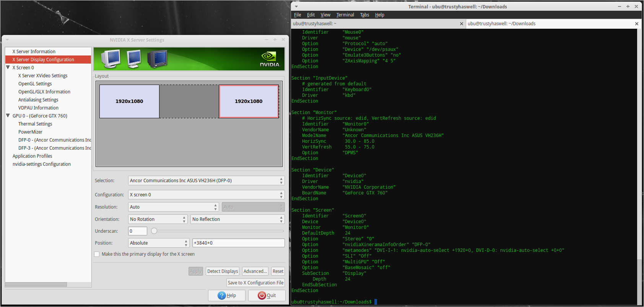The width and height of the screenshot is (644, 307).
Task: Open the View menu in Terminal
Action: 325,15
